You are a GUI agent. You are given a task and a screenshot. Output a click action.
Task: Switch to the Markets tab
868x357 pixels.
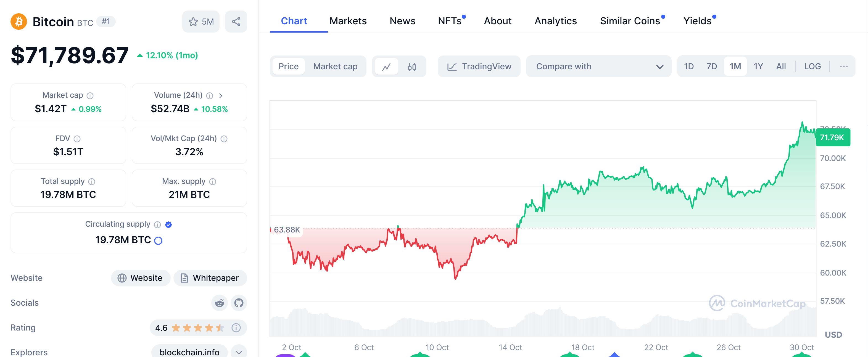pyautogui.click(x=348, y=21)
